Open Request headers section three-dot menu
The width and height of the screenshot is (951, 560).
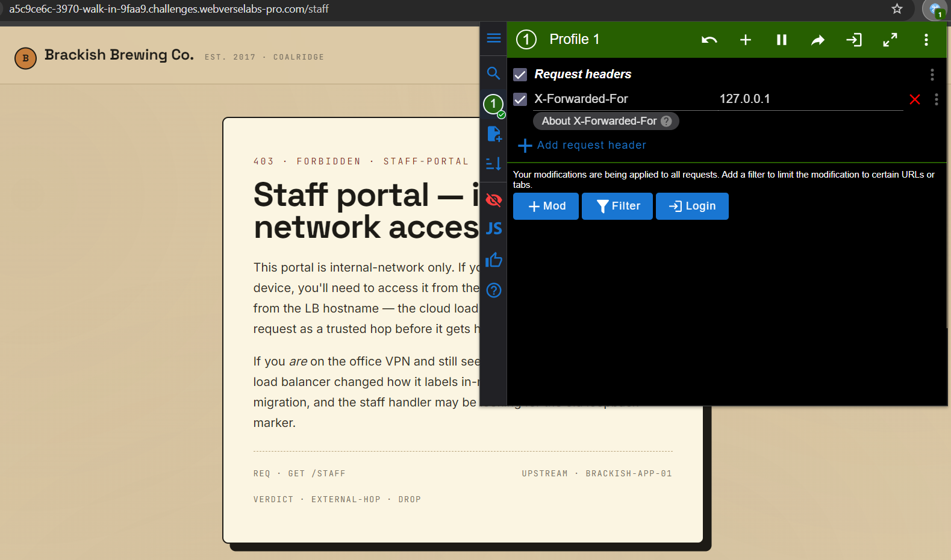(932, 75)
